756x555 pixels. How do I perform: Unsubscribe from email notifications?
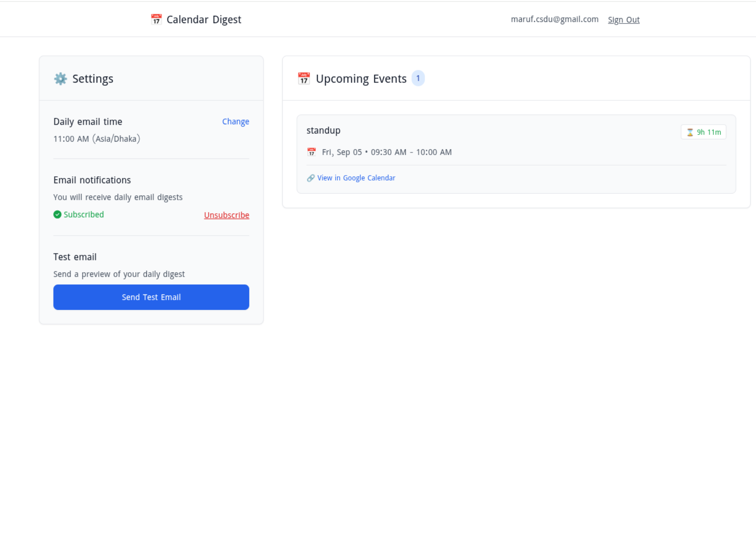226,215
